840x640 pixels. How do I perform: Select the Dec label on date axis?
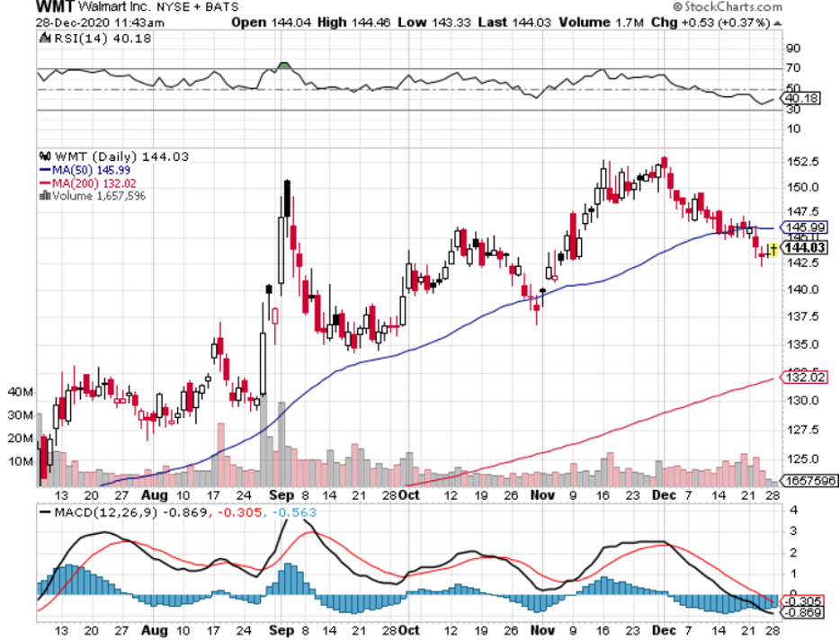coord(663,494)
